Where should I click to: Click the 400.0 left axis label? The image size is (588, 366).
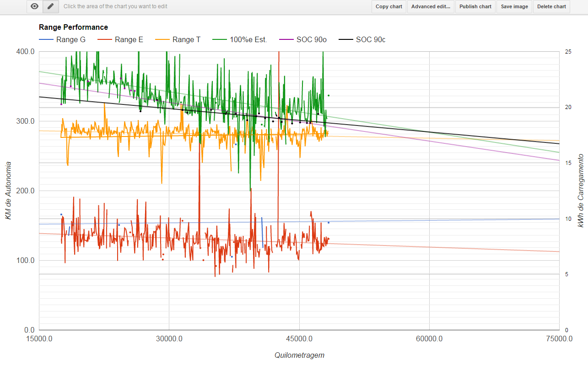click(x=26, y=52)
